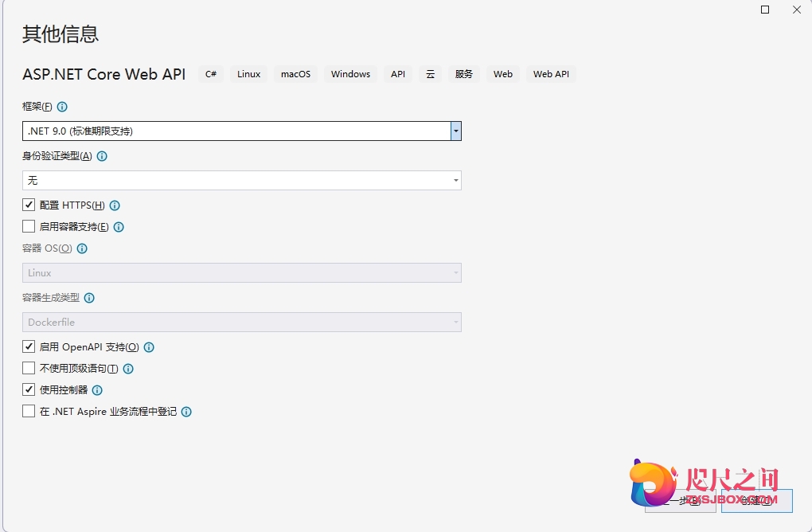Enable the 启用容器支持 checkbox
Image resolution: width=812 pixels, height=532 pixels.
pyautogui.click(x=29, y=226)
